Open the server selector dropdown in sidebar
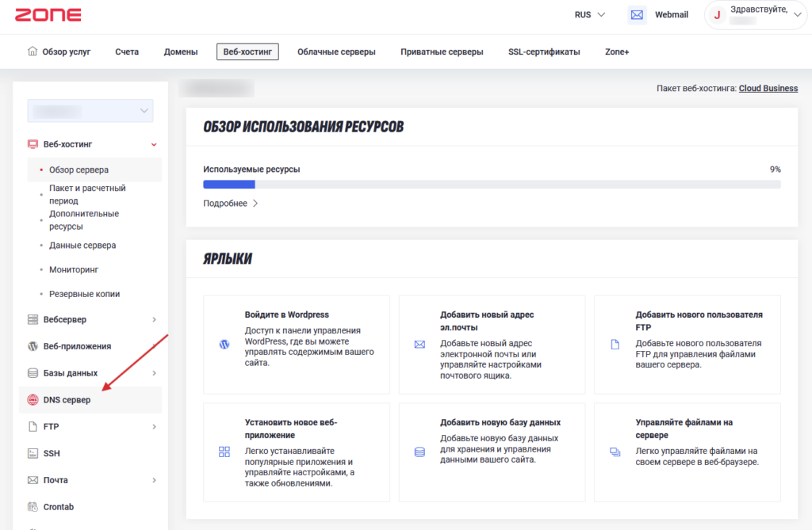Image resolution: width=812 pixels, height=530 pixels. (90, 110)
